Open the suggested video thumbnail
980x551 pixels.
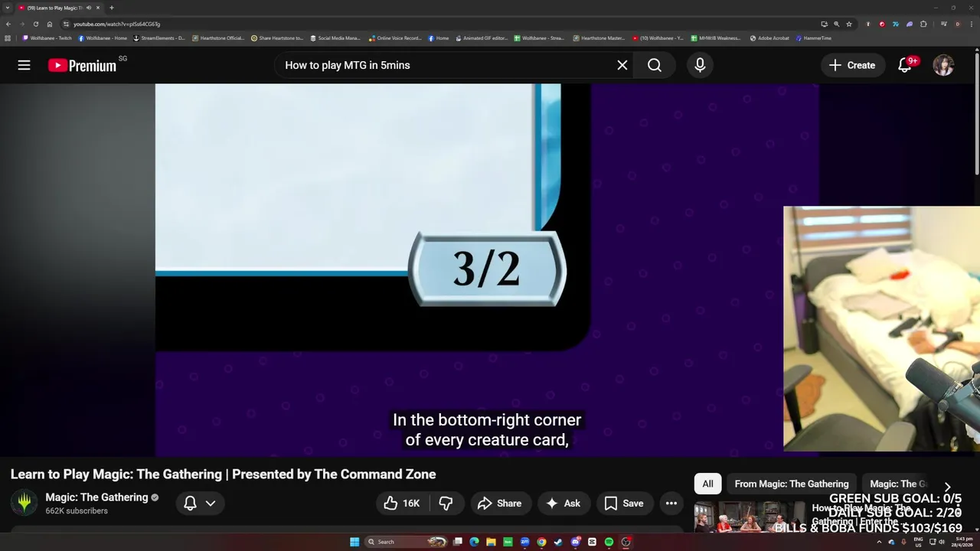pyautogui.click(x=750, y=517)
